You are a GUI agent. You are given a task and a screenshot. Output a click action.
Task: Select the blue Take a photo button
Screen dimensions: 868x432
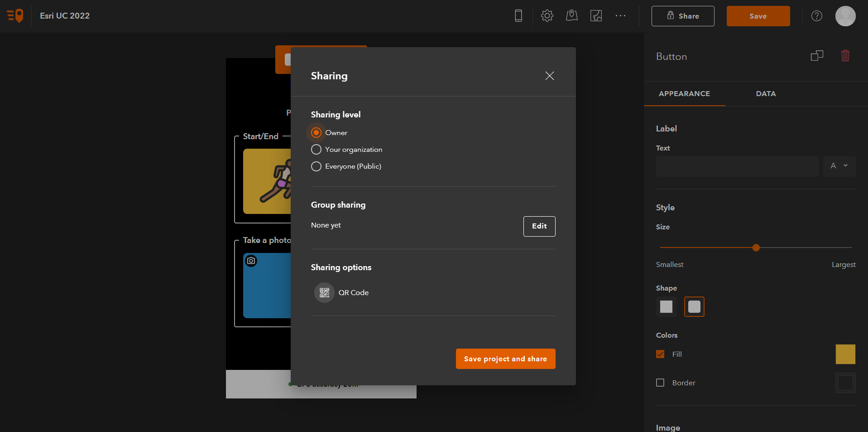pyautogui.click(x=267, y=286)
